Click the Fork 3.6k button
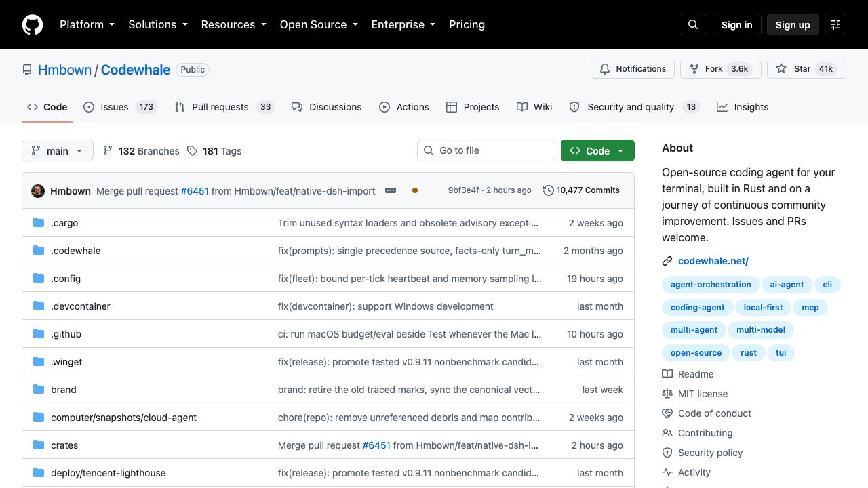 [x=721, y=69]
